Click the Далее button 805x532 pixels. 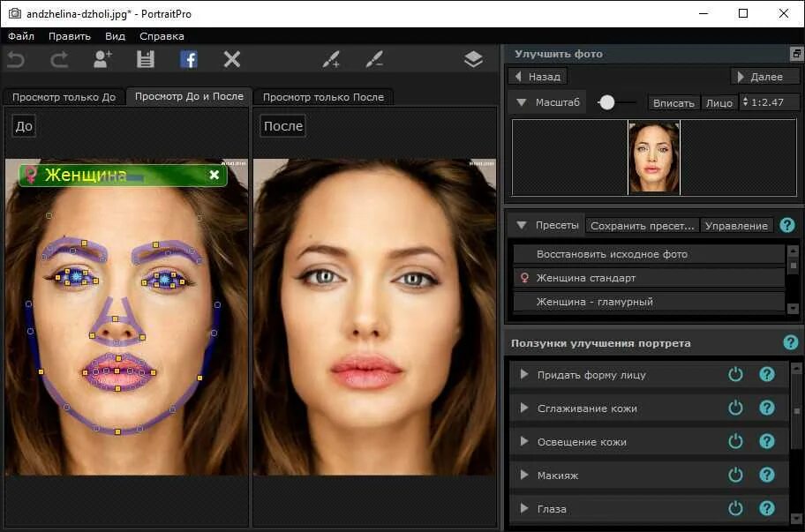[765, 77]
